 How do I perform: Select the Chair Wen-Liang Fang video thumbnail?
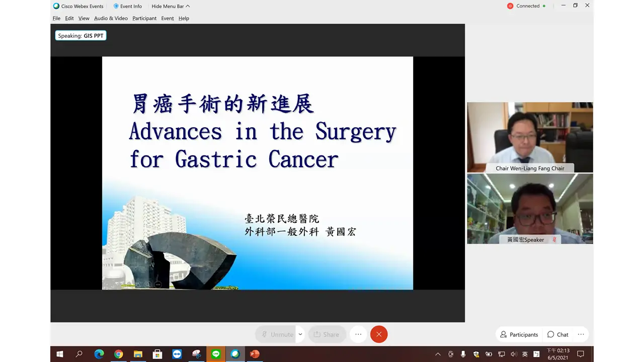point(530,137)
